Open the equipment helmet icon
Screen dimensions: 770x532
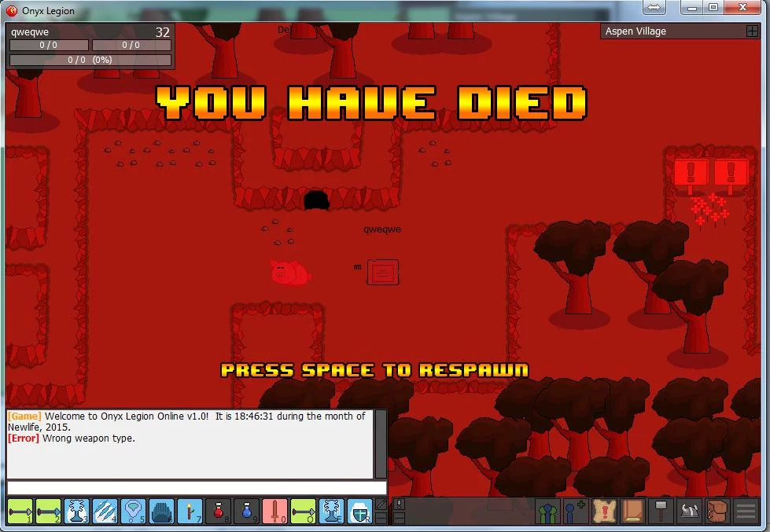688,511
